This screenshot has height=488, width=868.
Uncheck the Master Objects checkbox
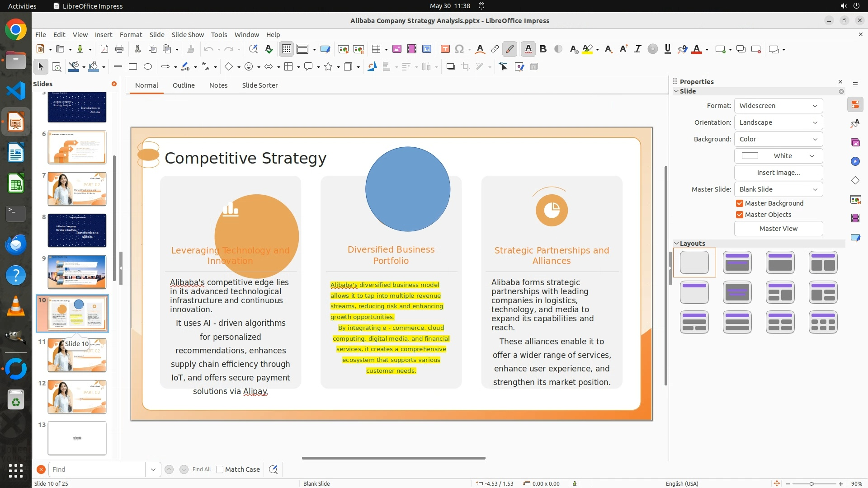point(740,215)
